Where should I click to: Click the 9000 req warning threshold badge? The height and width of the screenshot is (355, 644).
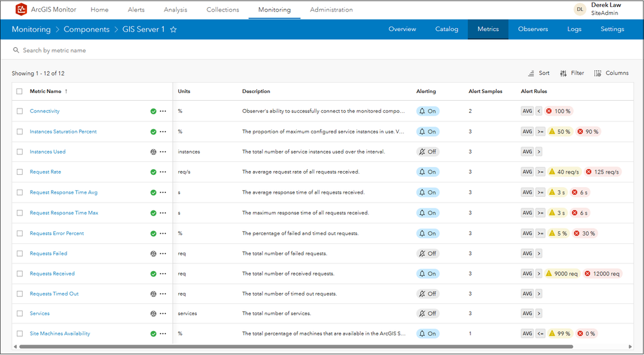click(x=562, y=274)
